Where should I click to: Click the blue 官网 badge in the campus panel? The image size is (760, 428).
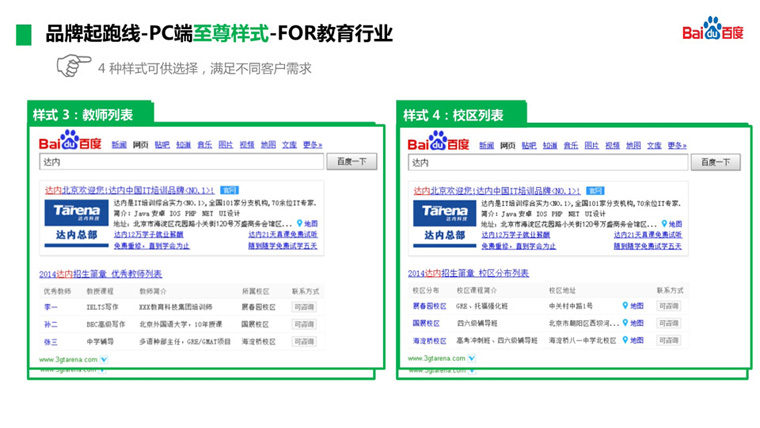tap(595, 190)
